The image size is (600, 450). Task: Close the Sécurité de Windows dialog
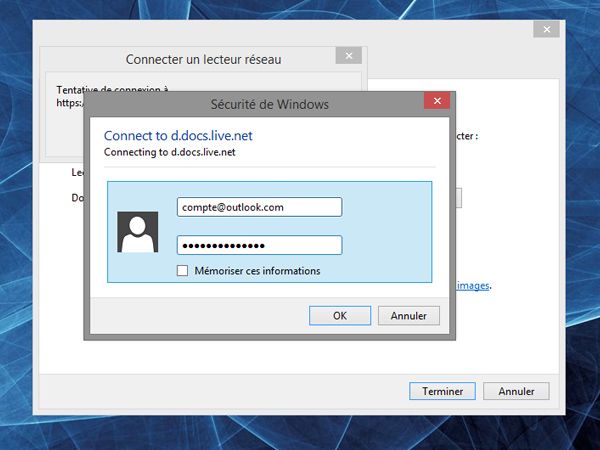(437, 101)
